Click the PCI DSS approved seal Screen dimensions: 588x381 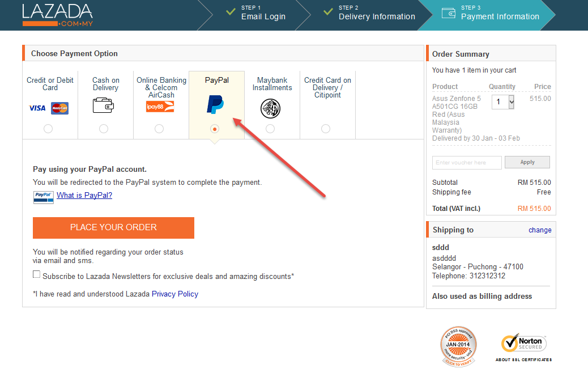pos(458,346)
